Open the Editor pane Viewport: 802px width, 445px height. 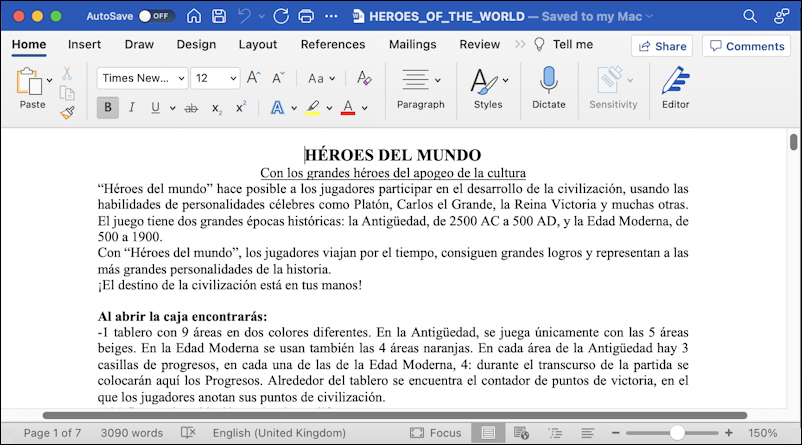point(675,88)
